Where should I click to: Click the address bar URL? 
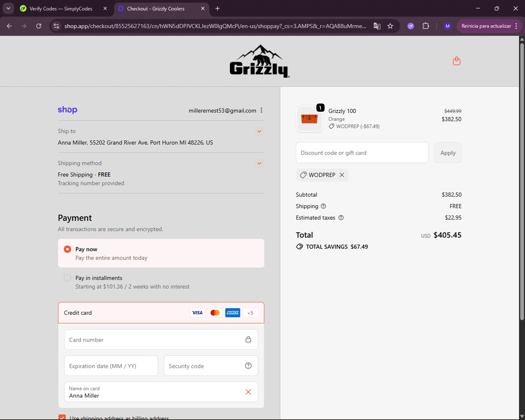click(x=215, y=26)
